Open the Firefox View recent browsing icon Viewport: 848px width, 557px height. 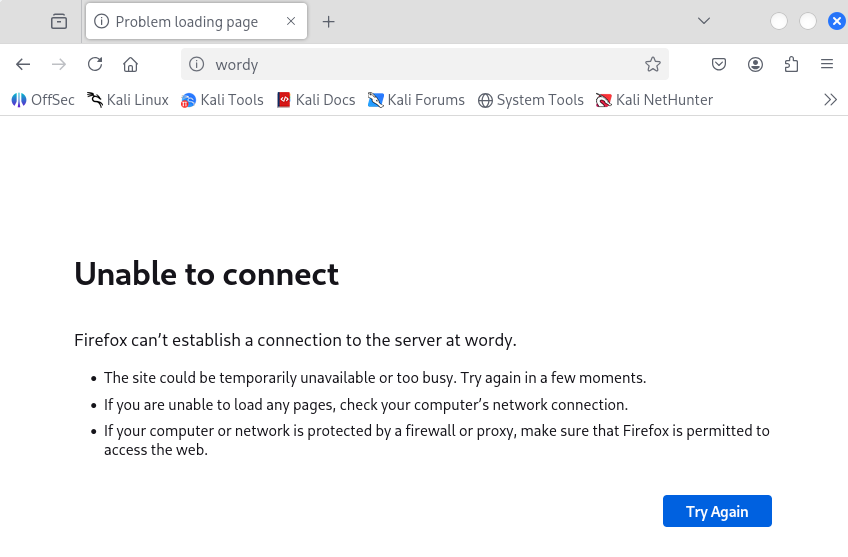pyautogui.click(x=59, y=21)
